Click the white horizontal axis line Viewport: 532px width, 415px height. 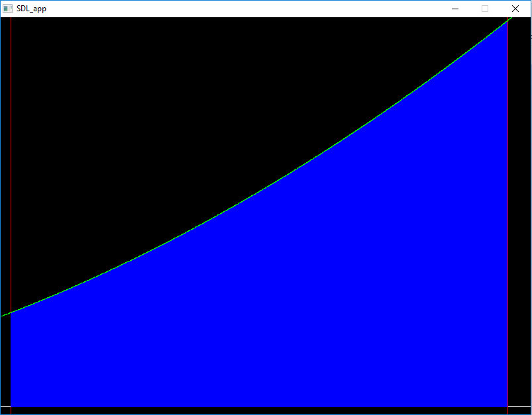(x=265, y=406)
